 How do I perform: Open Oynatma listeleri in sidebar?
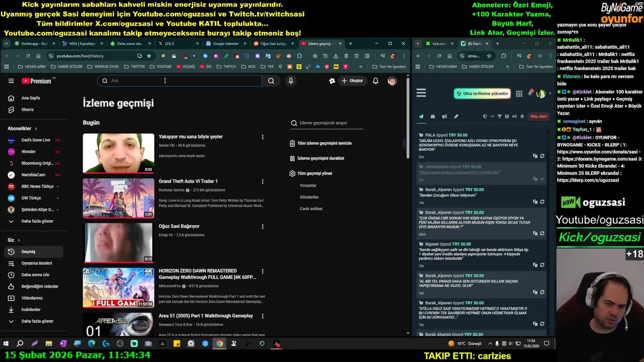(x=34, y=263)
